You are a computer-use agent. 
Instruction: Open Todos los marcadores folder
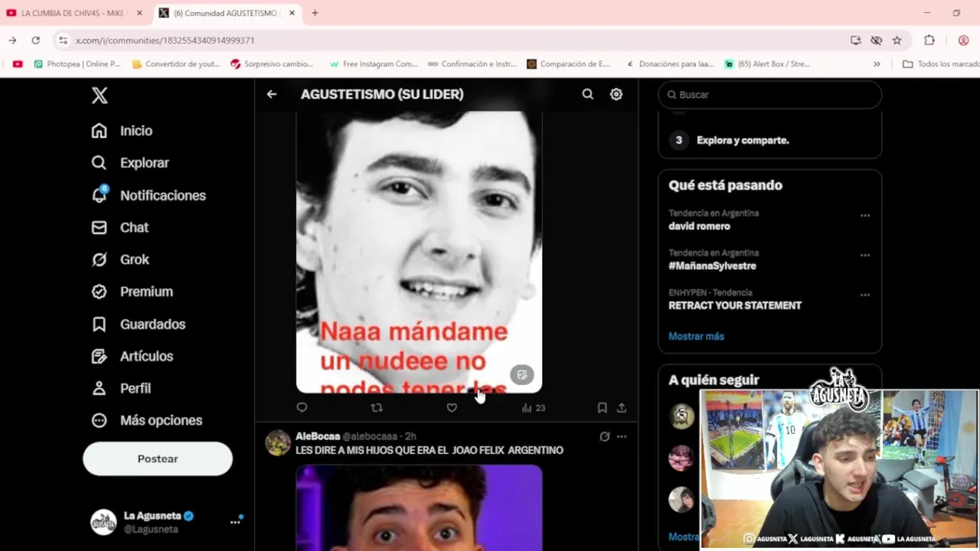click(941, 64)
